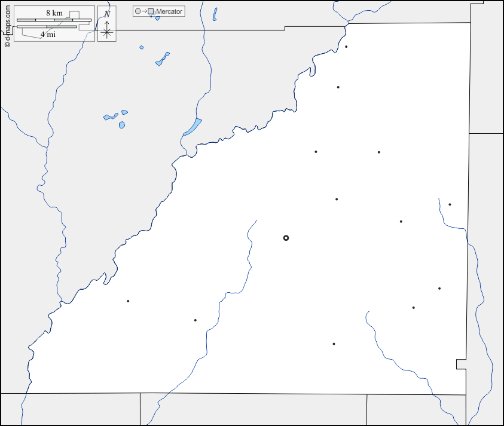Image resolution: width=504 pixels, height=426 pixels.
Task: Click the elongated lake beside the northern river
Action: (193, 127)
